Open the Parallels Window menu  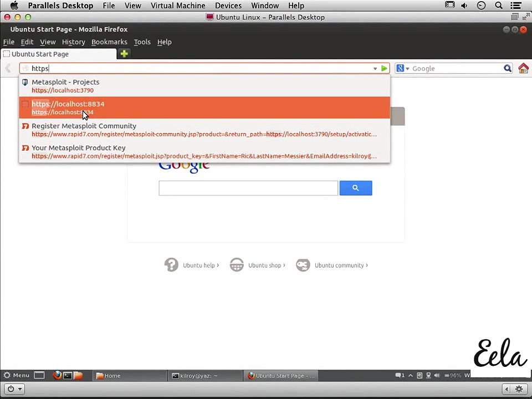(x=265, y=6)
